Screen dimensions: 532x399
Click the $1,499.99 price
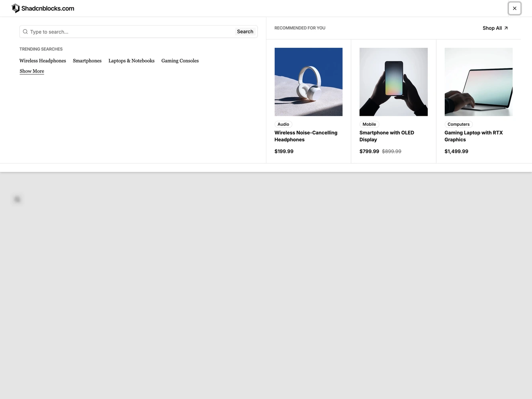coord(456,151)
